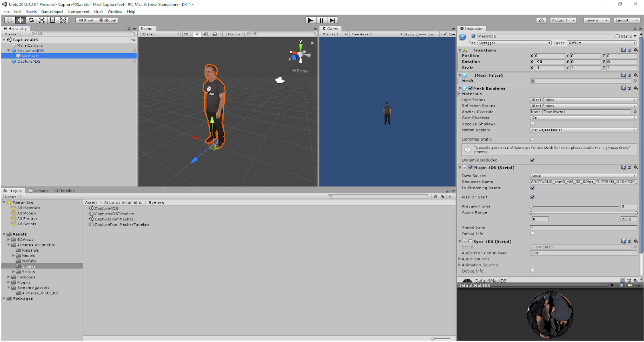
Task: Click Anchor Override object picker circle
Action: [x=635, y=112]
